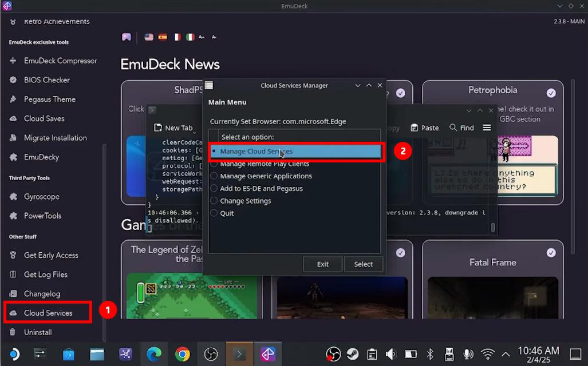The height and width of the screenshot is (366, 588).
Task: Open the volume tray control
Action: [x=391, y=354]
